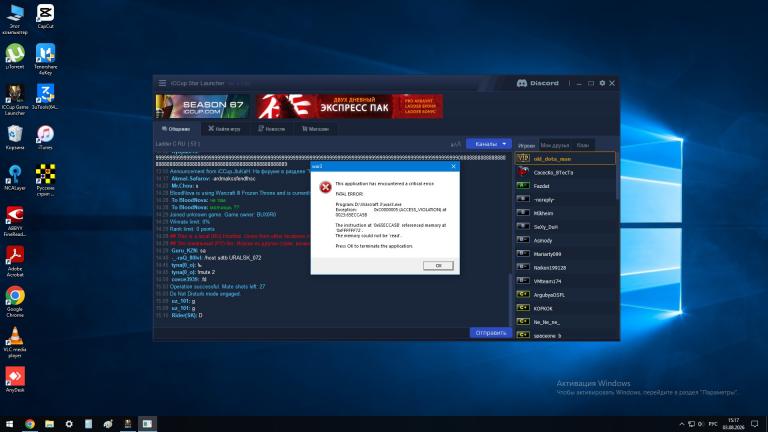
Task: Open the notification center icon
Action: 755,424
